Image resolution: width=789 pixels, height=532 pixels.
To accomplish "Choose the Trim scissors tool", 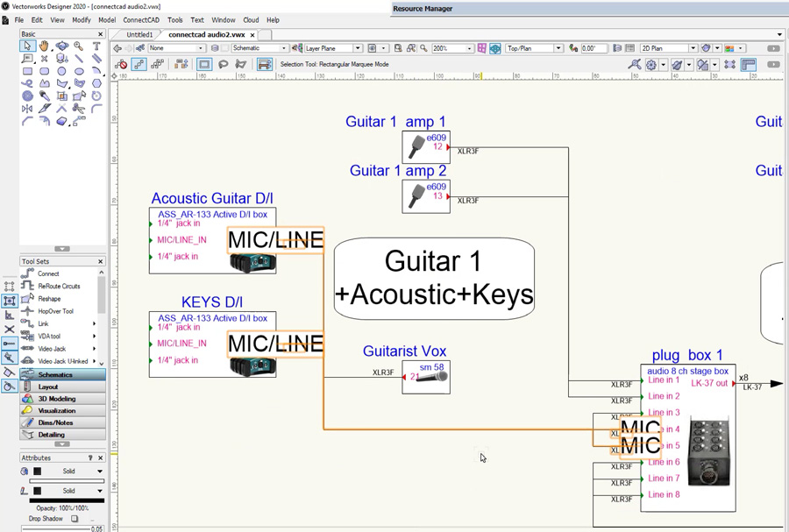I will 79,108.
